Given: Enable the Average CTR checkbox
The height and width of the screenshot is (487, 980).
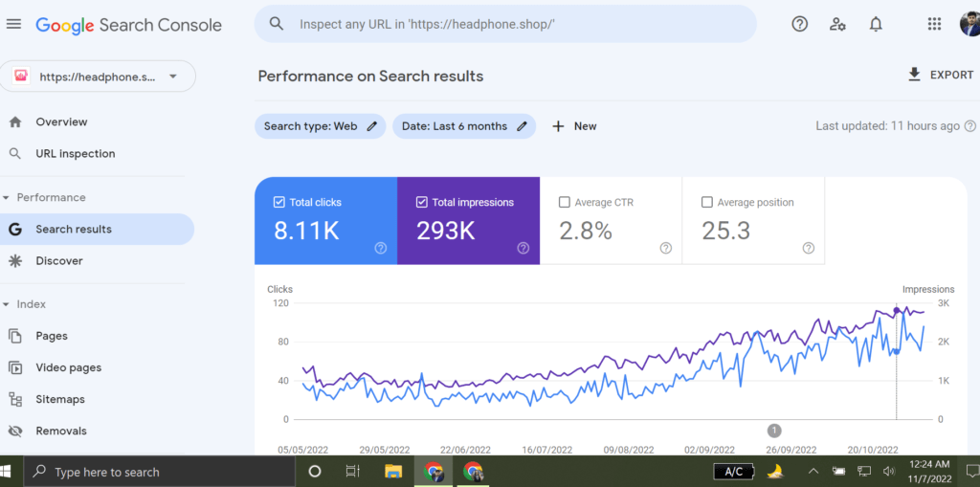Looking at the screenshot, I should pyautogui.click(x=565, y=203).
